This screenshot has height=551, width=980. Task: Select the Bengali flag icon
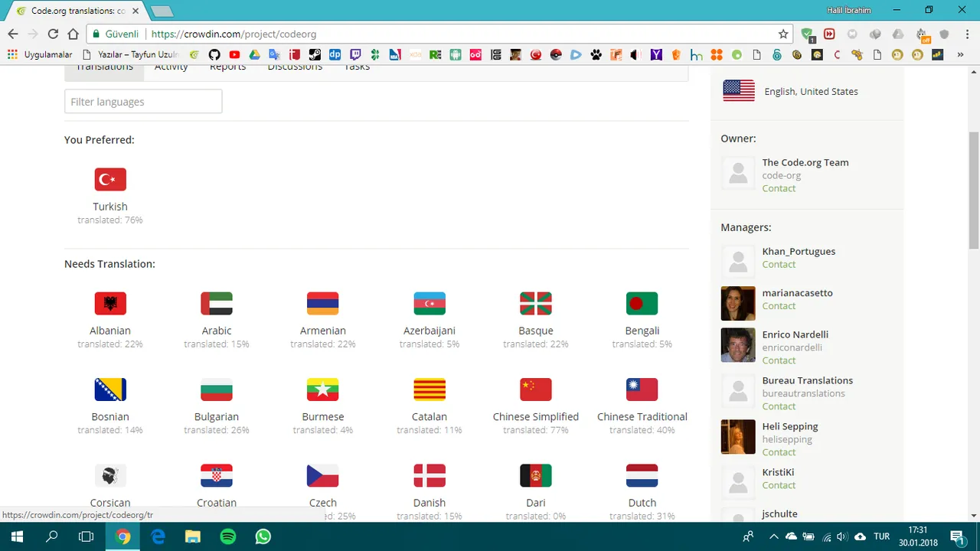[x=642, y=304]
